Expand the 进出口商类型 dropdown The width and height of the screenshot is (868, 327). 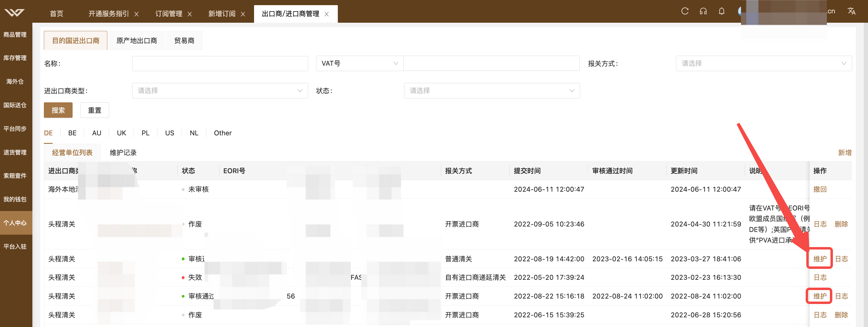[x=220, y=91]
